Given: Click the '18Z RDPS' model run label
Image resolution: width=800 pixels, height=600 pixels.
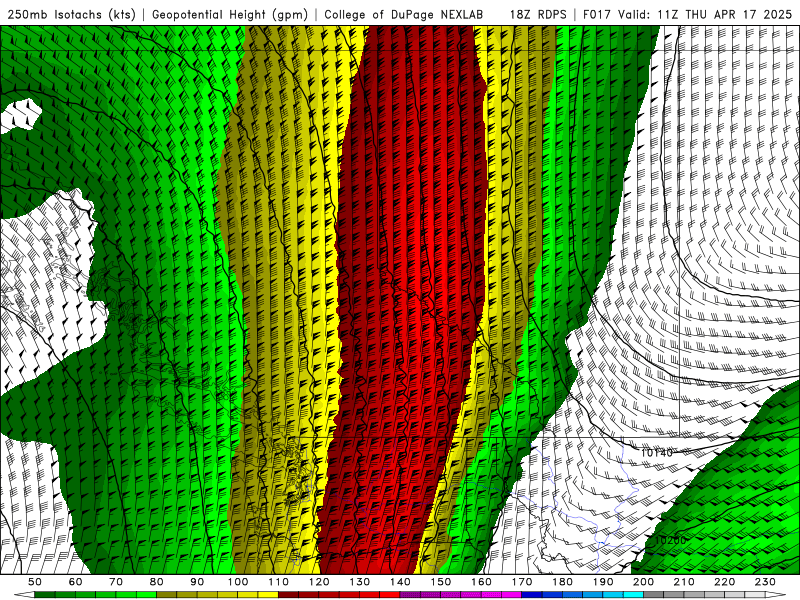Looking at the screenshot, I should [538, 14].
